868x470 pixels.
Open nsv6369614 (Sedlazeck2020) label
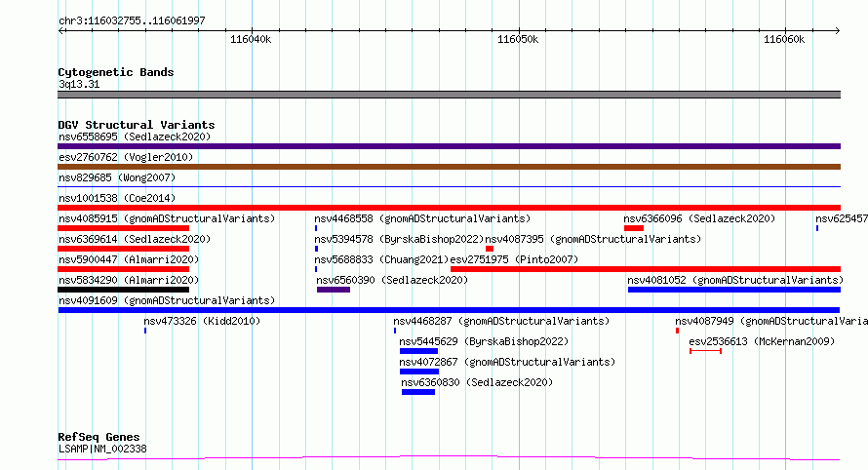pos(135,239)
